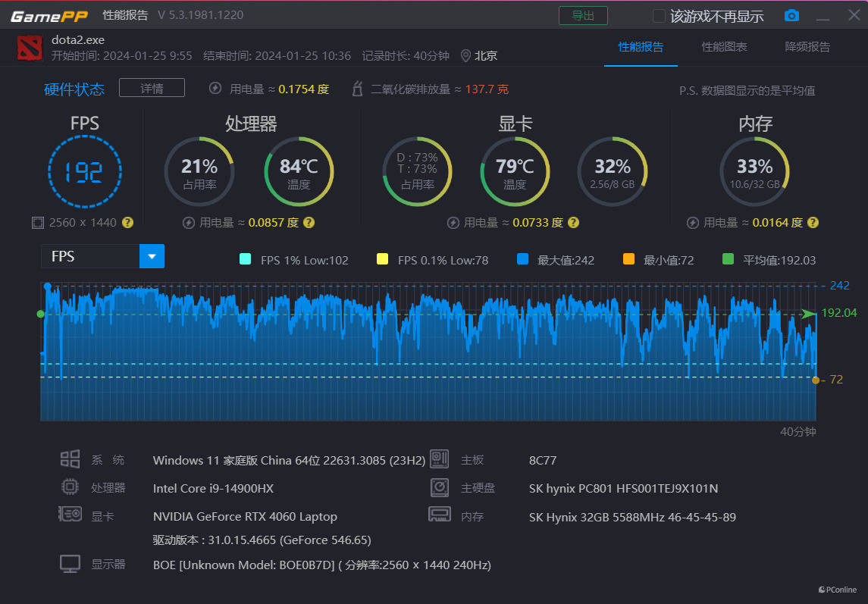
Task: Click help icon beside memory power usage
Action: tap(813, 223)
